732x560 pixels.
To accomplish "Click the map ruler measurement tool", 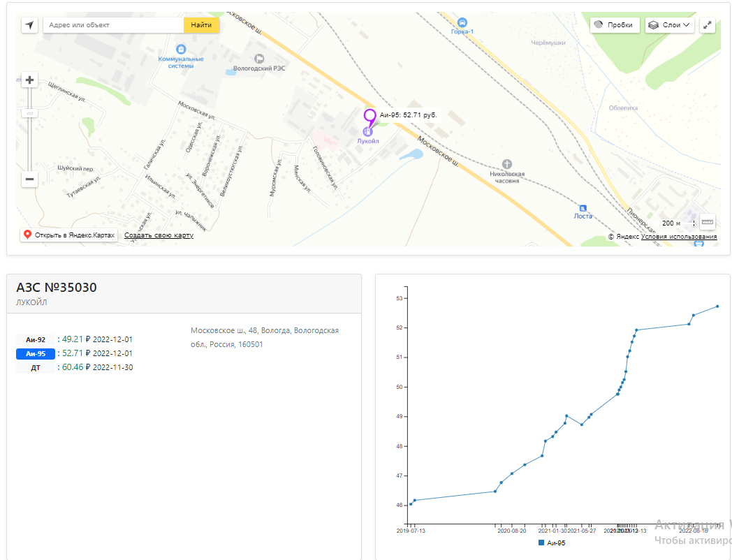I will pos(708,222).
